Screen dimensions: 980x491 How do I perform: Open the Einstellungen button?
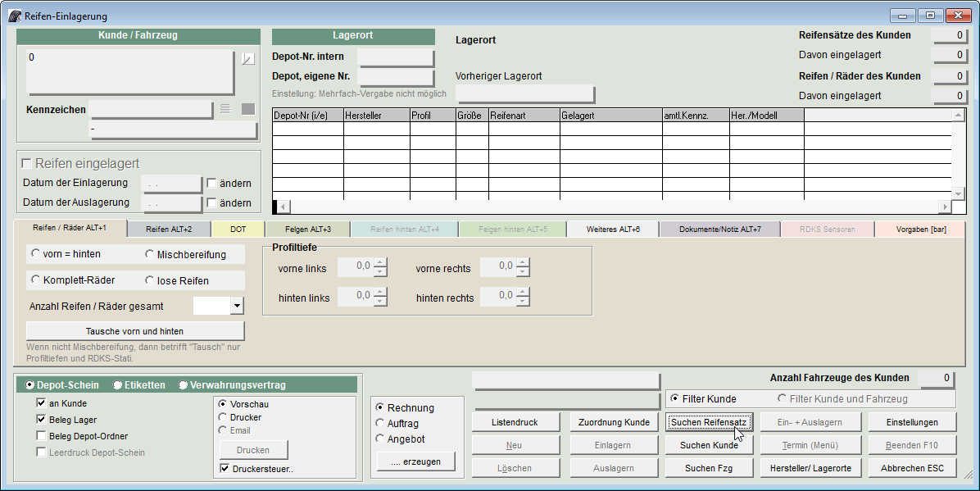click(912, 422)
